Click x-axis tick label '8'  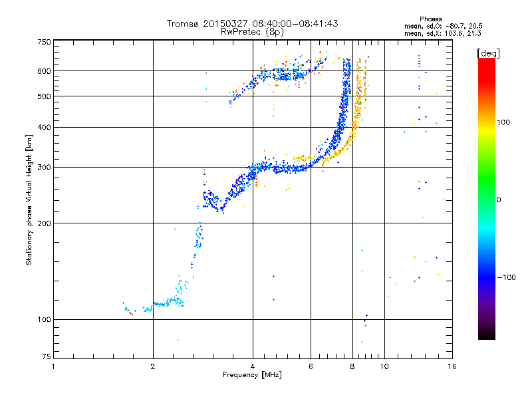pyautogui.click(x=352, y=366)
